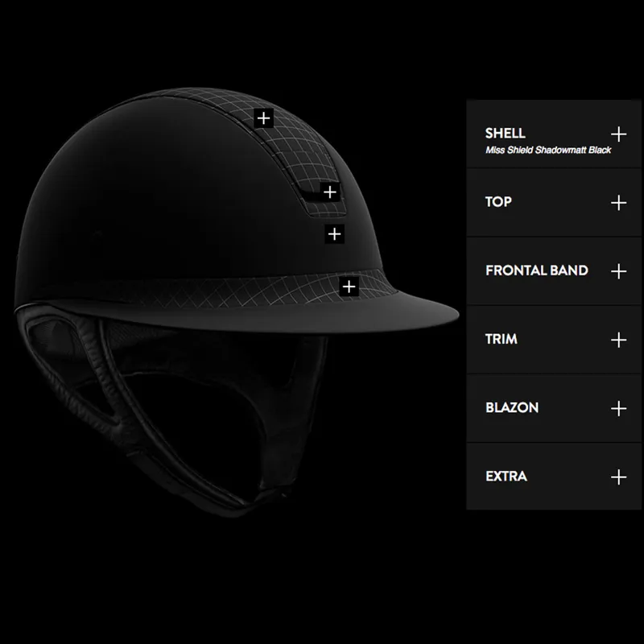
Task: Open the Trim options using the plus icon
Action: coord(618,340)
